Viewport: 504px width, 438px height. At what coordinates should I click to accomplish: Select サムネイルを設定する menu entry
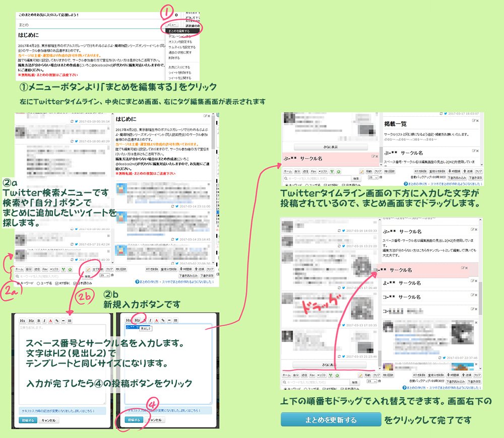(x=182, y=47)
